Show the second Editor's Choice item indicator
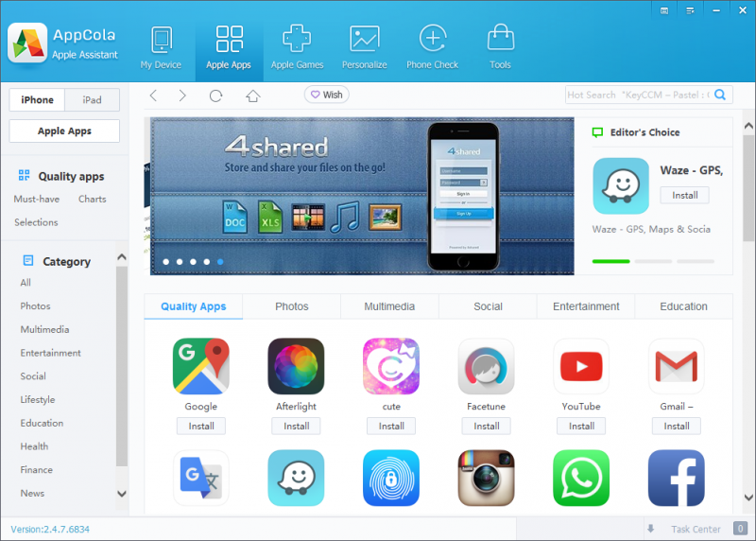The width and height of the screenshot is (756, 541). pos(653,261)
